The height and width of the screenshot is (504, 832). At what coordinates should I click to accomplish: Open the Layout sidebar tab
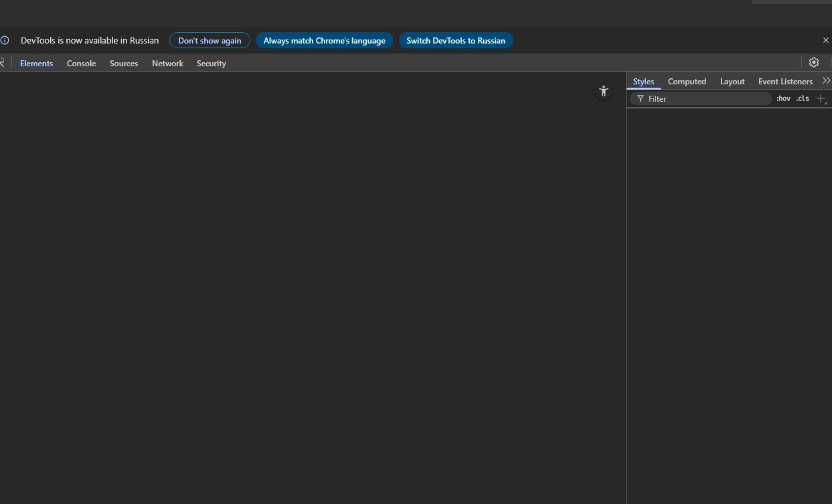coord(732,81)
